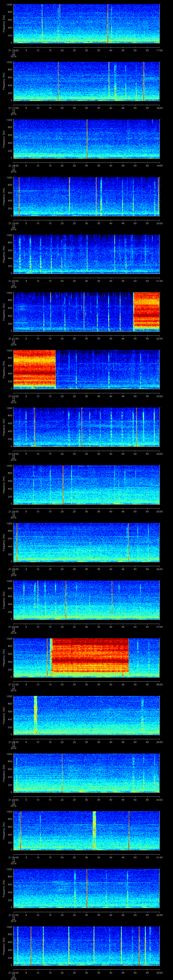Click the 21:23:00 start time label
173x980 pixels.
[x=13, y=454]
